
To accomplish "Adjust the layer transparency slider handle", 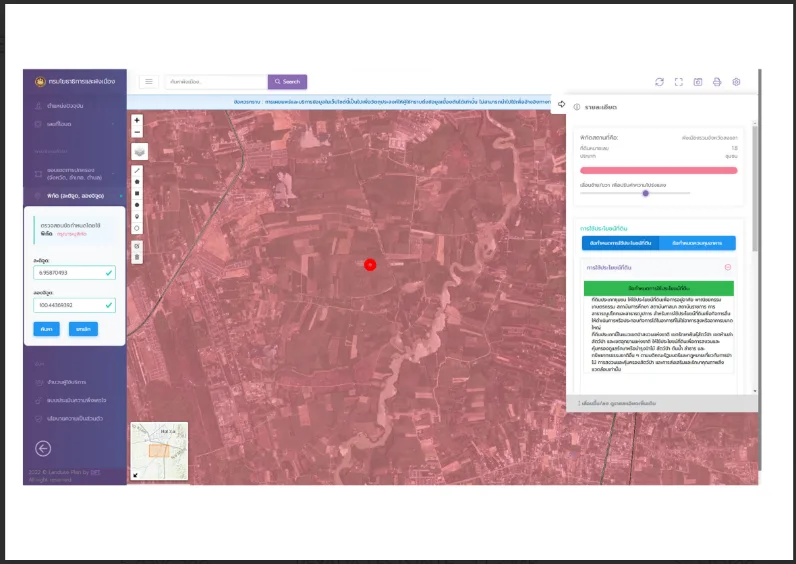I will pyautogui.click(x=645, y=193).
